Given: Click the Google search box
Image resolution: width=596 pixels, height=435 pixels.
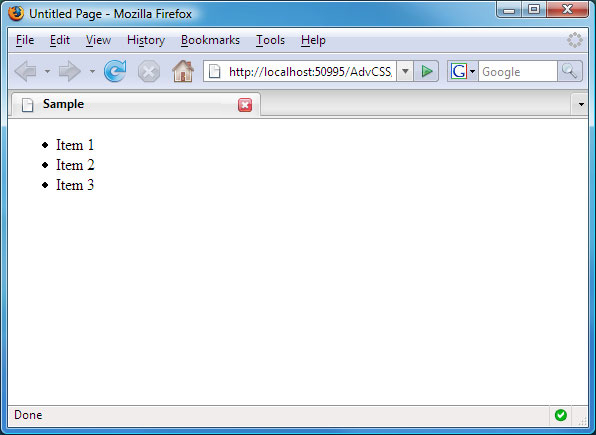Looking at the screenshot, I should [518, 71].
